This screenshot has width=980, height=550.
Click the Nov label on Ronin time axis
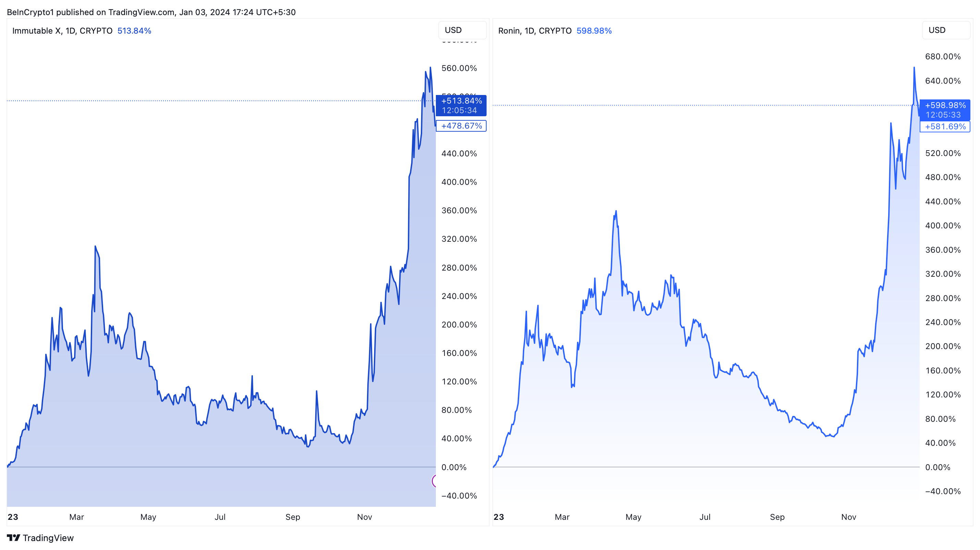(x=848, y=517)
